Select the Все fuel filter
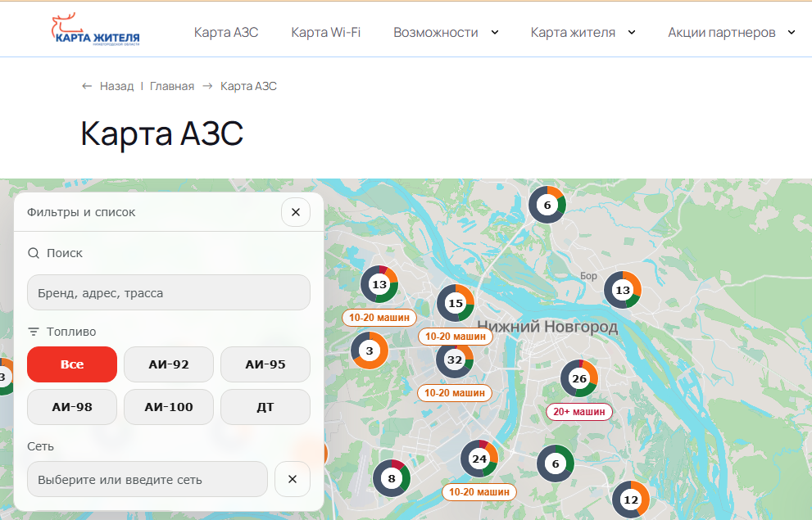The height and width of the screenshot is (520, 812). click(72, 364)
